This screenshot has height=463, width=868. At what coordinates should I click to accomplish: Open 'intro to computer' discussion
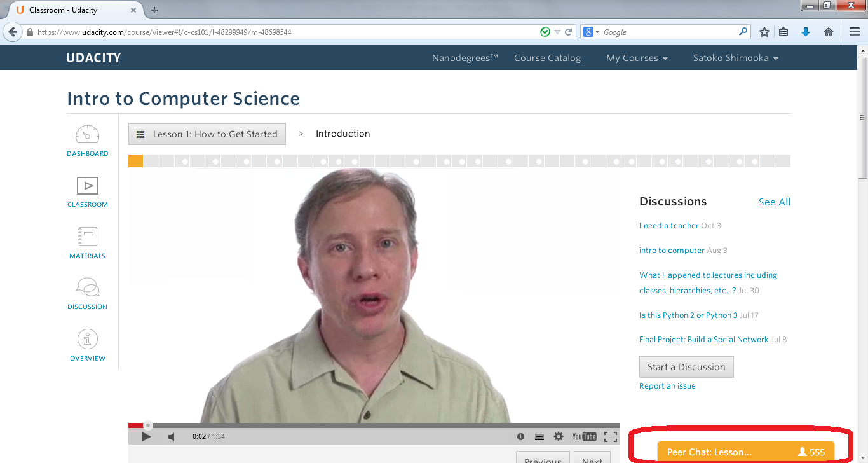click(x=672, y=251)
